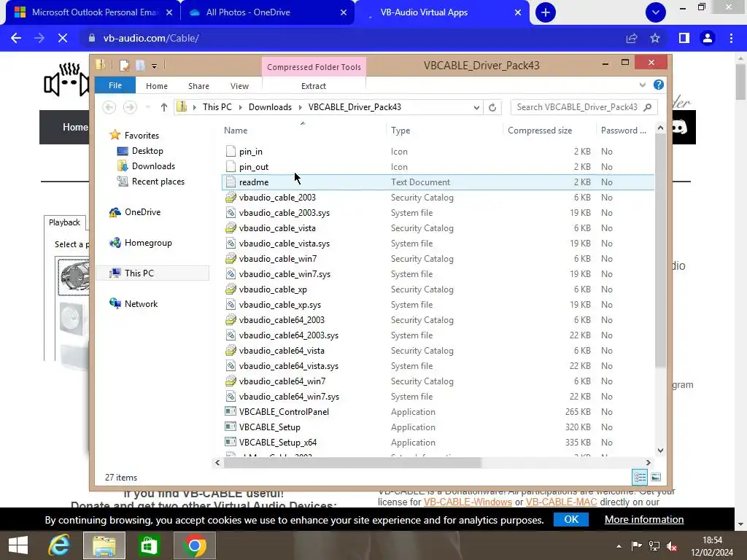Click Discord icon on VB-Audio webpage
This screenshot has height=560, width=747.
click(x=678, y=127)
